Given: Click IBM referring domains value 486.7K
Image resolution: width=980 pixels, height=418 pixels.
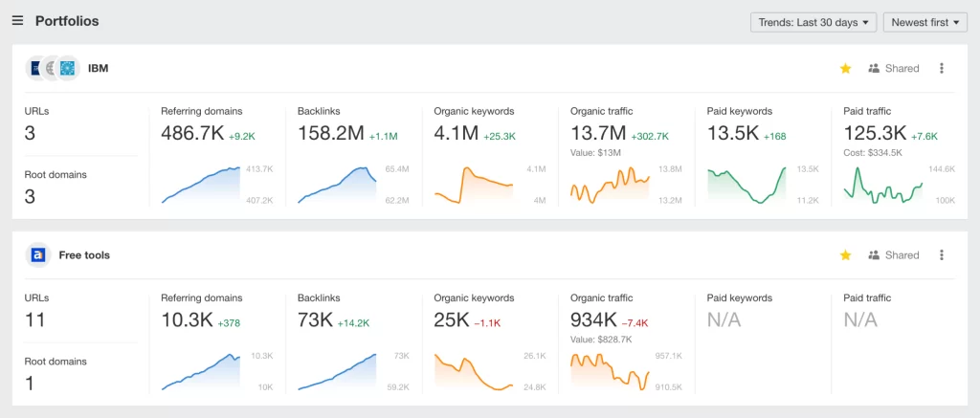Looking at the screenshot, I should click(191, 134).
